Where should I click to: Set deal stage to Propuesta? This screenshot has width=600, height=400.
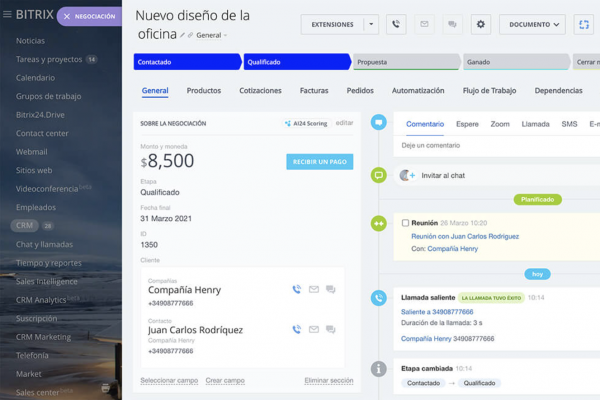pos(405,62)
